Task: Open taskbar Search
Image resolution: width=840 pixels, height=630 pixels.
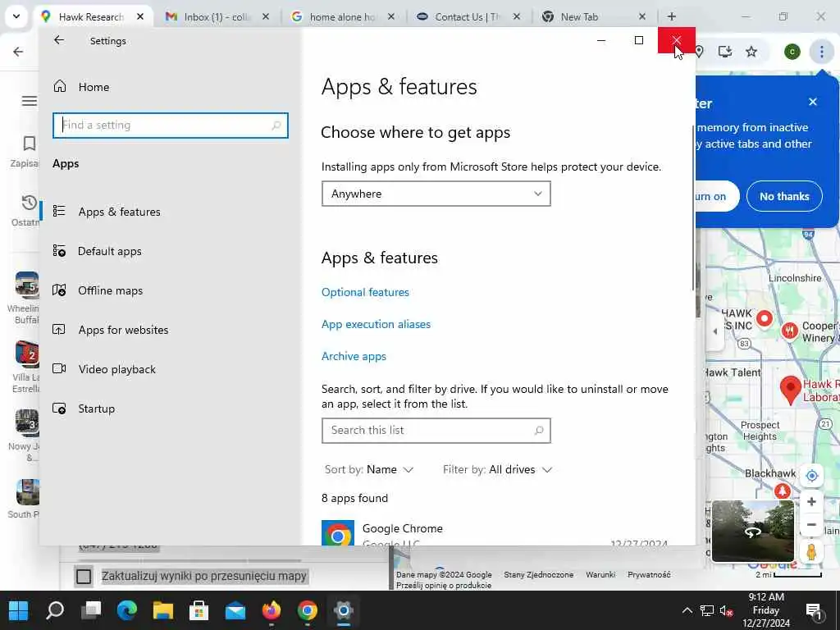Action: click(55, 610)
